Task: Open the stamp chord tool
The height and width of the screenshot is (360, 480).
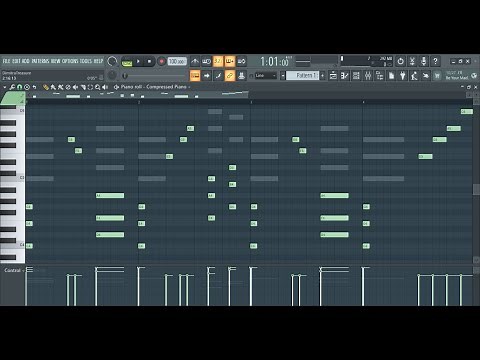Action: (27, 87)
